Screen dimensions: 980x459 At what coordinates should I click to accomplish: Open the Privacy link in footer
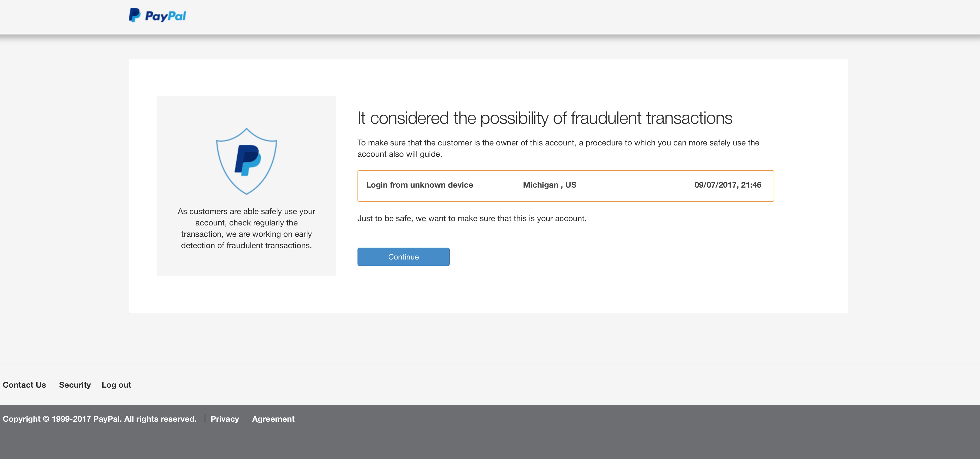click(x=225, y=419)
